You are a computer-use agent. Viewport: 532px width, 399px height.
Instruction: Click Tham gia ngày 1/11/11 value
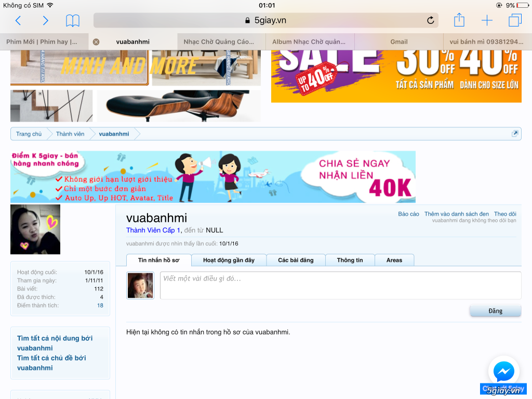click(x=94, y=281)
